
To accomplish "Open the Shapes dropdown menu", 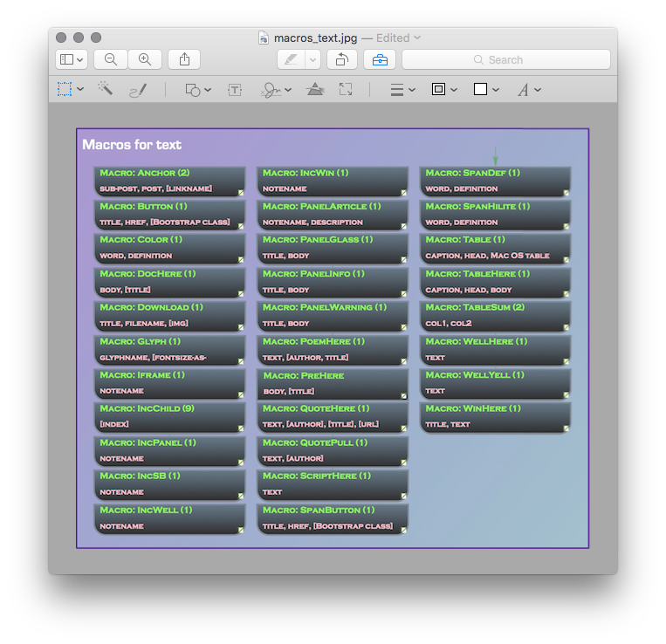I will point(198,89).
